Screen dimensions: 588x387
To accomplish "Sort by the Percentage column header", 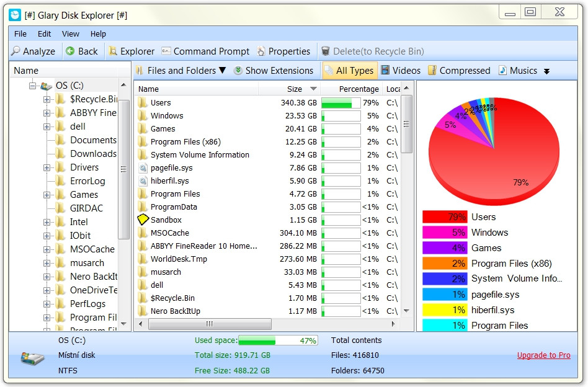I will (x=351, y=89).
